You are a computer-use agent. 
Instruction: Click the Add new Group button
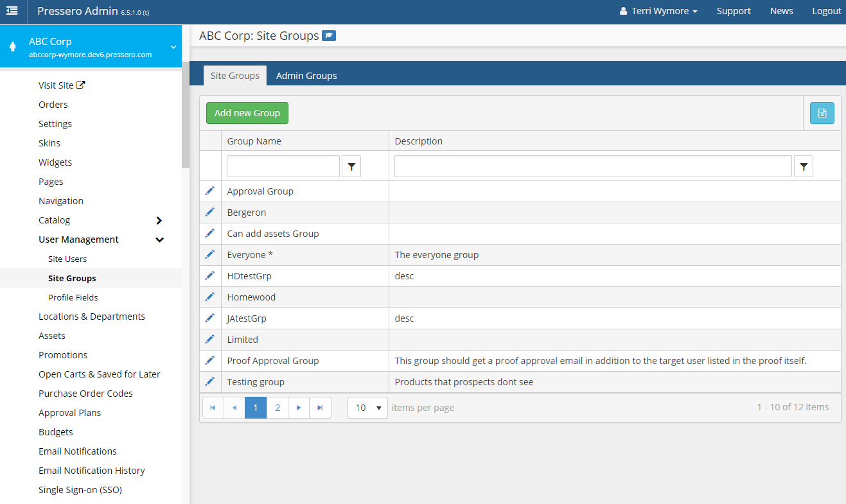[247, 113]
